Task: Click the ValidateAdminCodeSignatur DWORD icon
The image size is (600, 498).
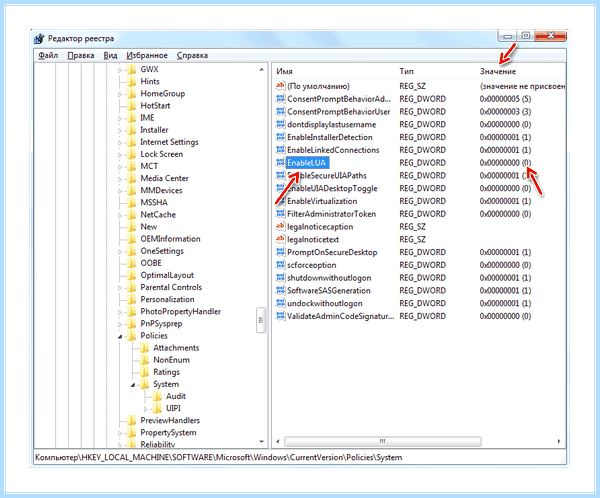Action: click(x=280, y=316)
